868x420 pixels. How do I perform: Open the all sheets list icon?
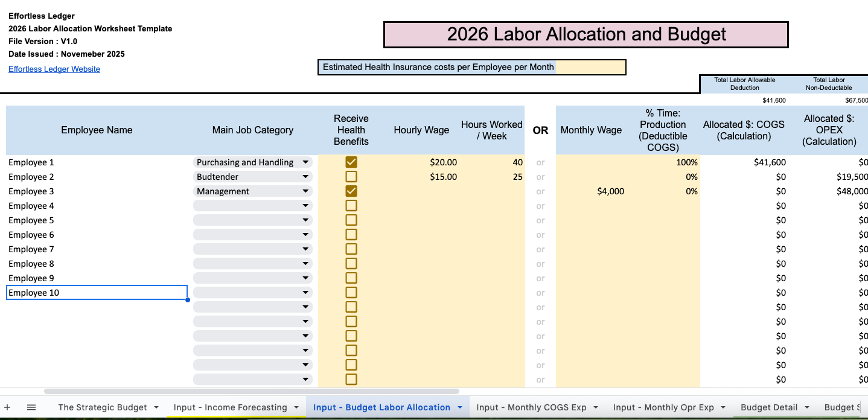click(x=31, y=407)
